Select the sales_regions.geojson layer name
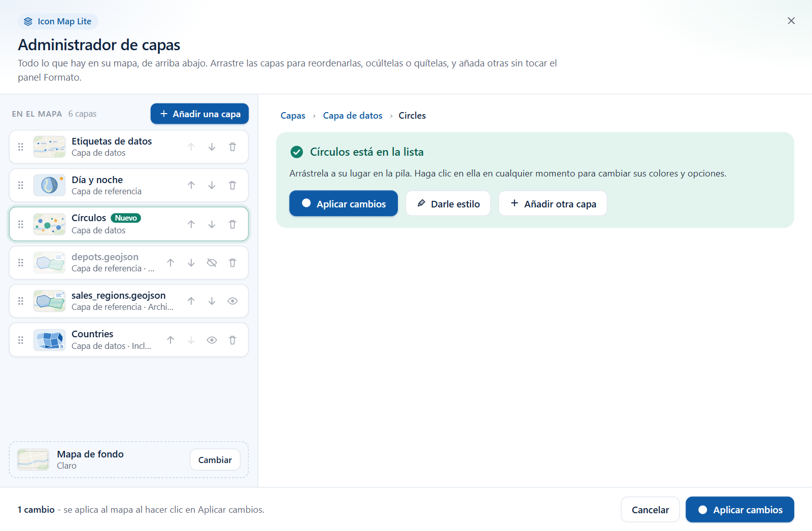812x531 pixels. click(118, 295)
